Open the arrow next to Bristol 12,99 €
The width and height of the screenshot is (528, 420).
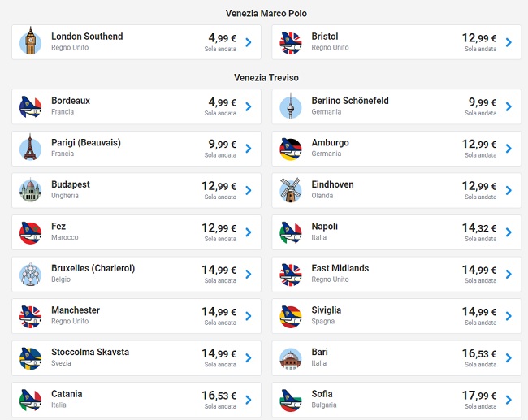[x=509, y=42]
